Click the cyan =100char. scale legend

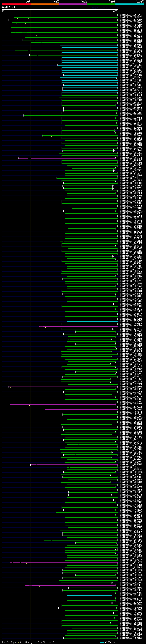point(108,642)
